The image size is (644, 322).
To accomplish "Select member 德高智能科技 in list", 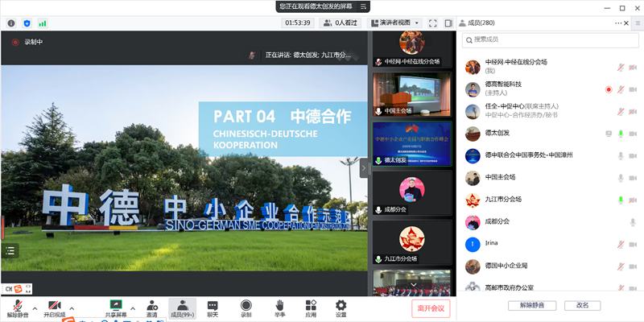I will [x=551, y=89].
